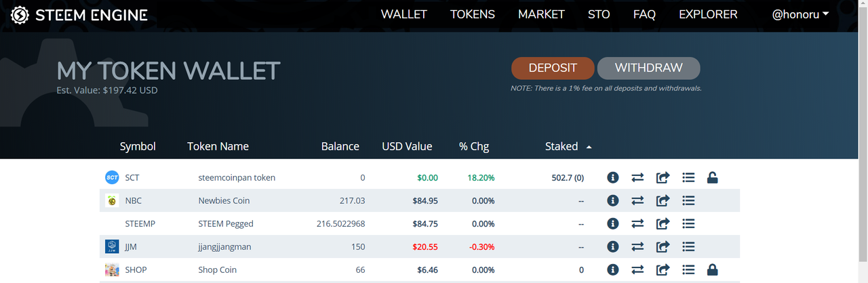Click the Steem Engine logo

coord(79,15)
